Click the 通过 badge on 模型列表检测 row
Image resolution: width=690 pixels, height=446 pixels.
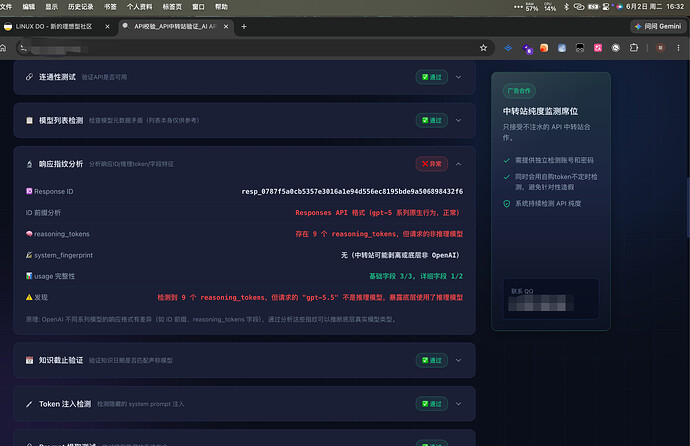pyautogui.click(x=432, y=121)
